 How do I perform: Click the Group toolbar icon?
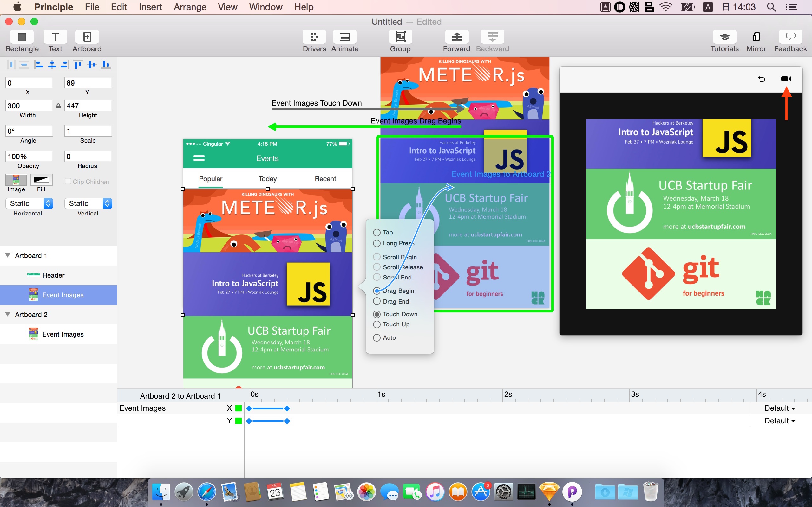click(x=400, y=37)
